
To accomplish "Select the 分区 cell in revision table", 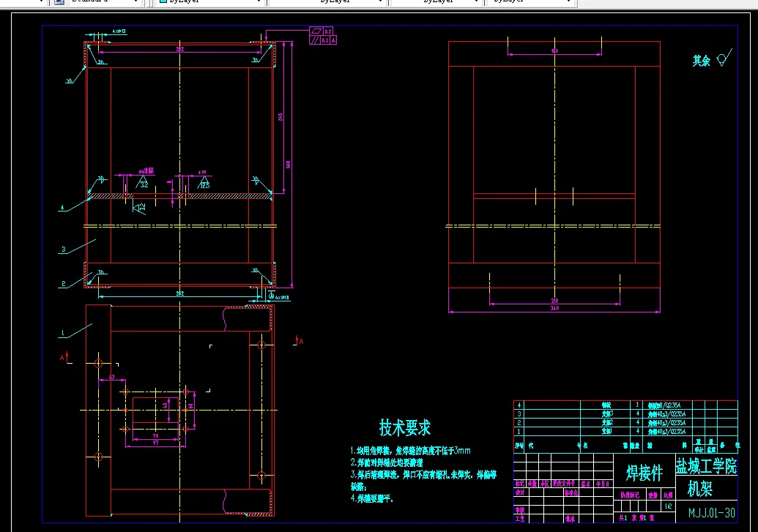I will tap(545, 484).
